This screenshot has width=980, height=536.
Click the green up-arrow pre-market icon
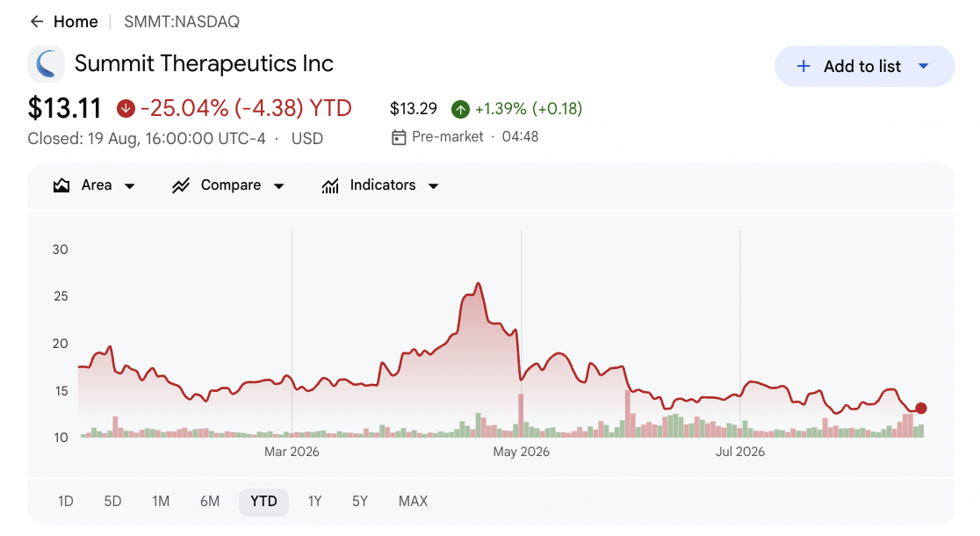(x=461, y=110)
